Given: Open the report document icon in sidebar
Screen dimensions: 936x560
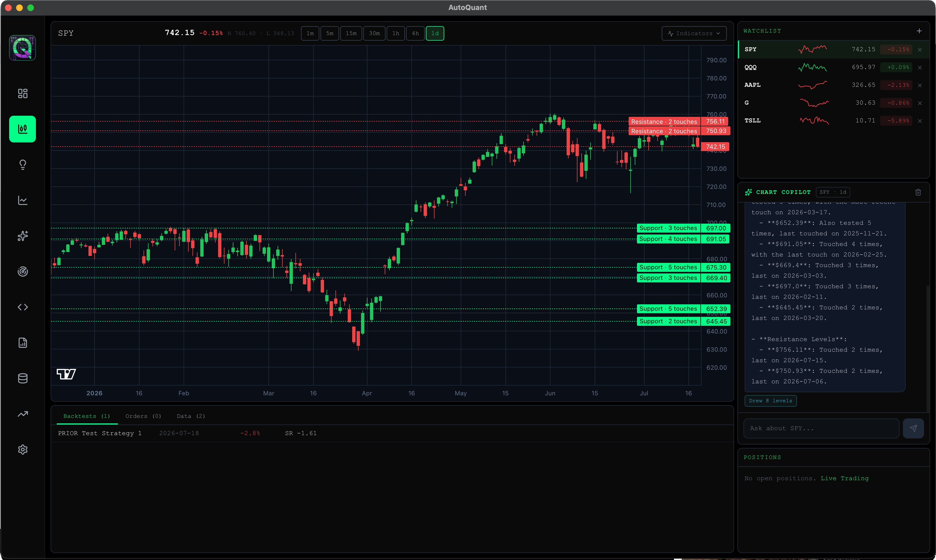Looking at the screenshot, I should [x=23, y=343].
